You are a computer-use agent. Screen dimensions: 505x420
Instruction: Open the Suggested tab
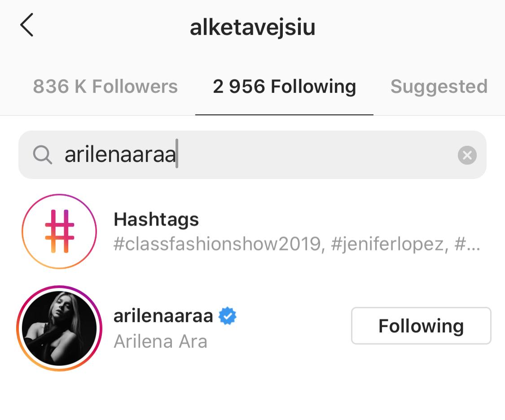click(439, 87)
